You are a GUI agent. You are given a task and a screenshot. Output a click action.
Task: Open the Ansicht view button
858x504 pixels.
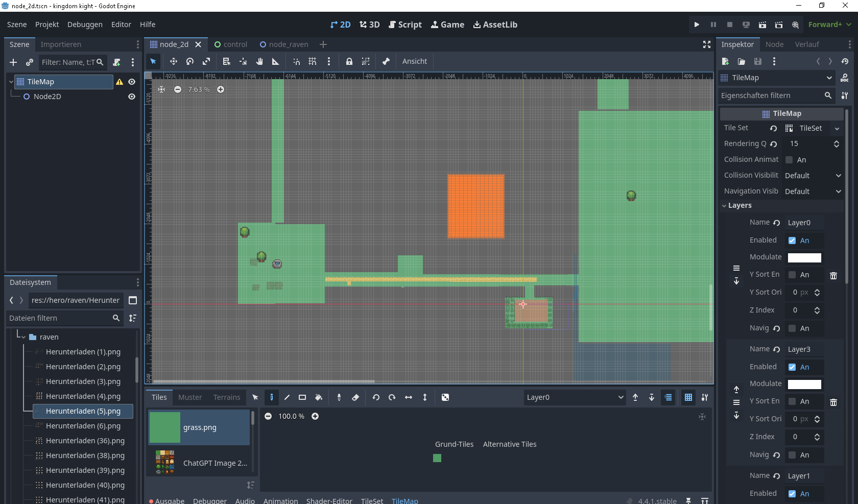pos(414,61)
